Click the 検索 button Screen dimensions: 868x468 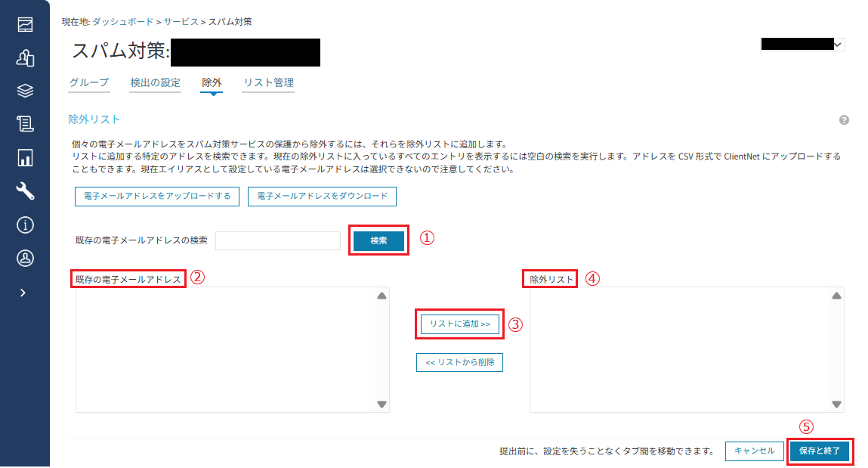pyautogui.click(x=378, y=240)
